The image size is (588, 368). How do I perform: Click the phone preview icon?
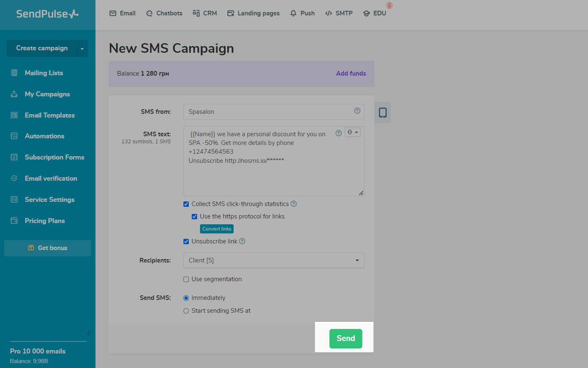383,113
